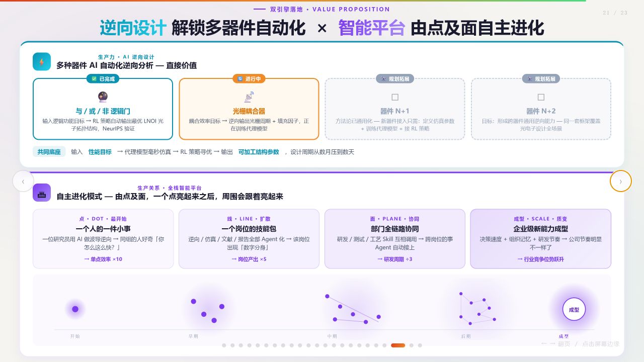Click the 研发周期 ÷3 result line

395,259
